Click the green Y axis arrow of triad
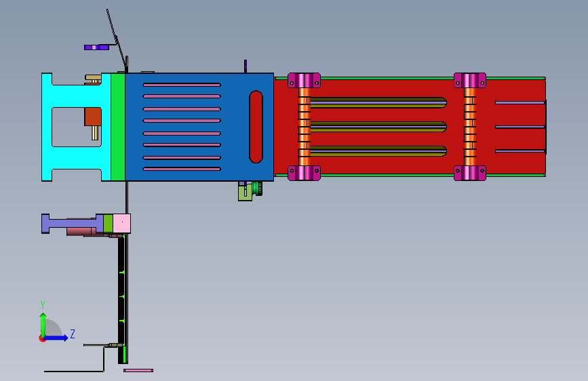 tap(43, 324)
